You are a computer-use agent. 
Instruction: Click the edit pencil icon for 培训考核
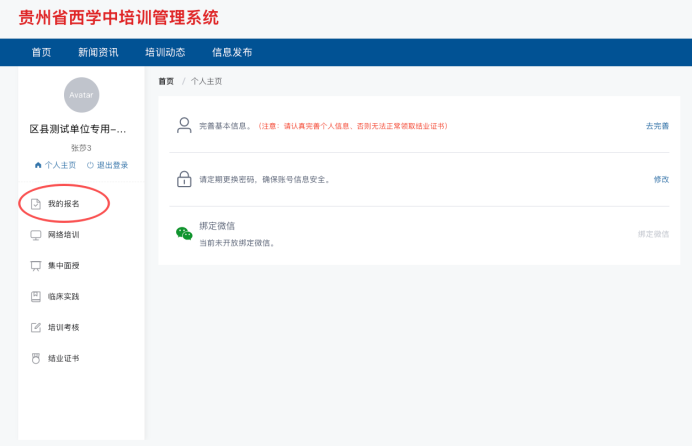tap(36, 327)
